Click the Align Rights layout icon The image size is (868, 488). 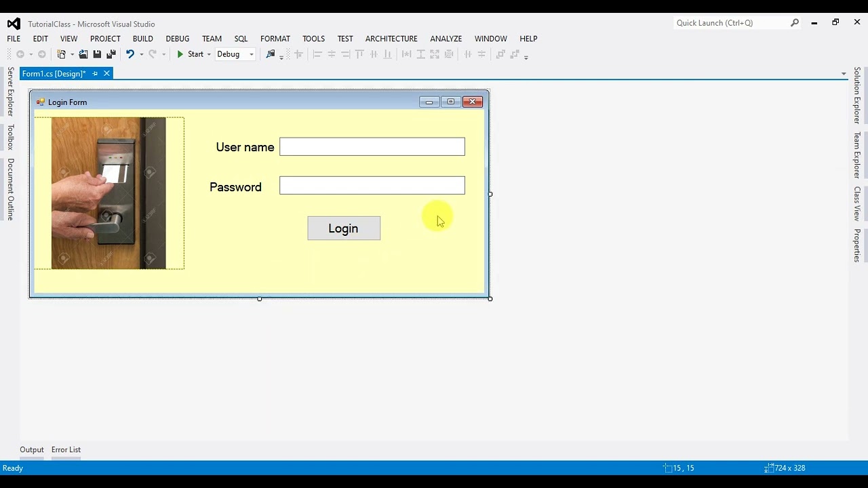(x=346, y=54)
